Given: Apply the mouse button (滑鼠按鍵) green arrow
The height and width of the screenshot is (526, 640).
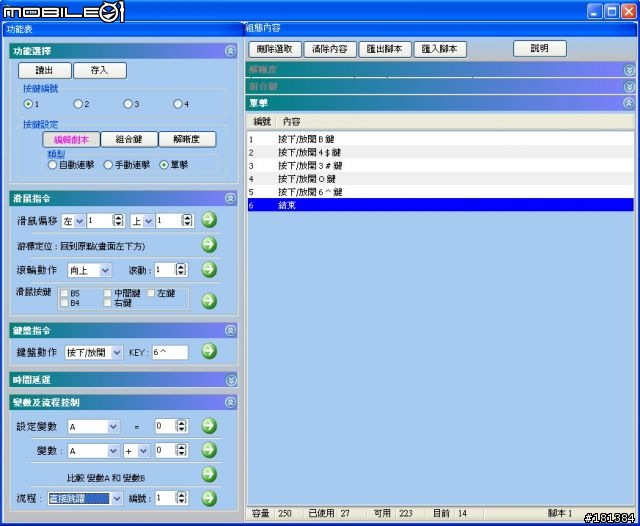Looking at the screenshot, I should [209, 301].
